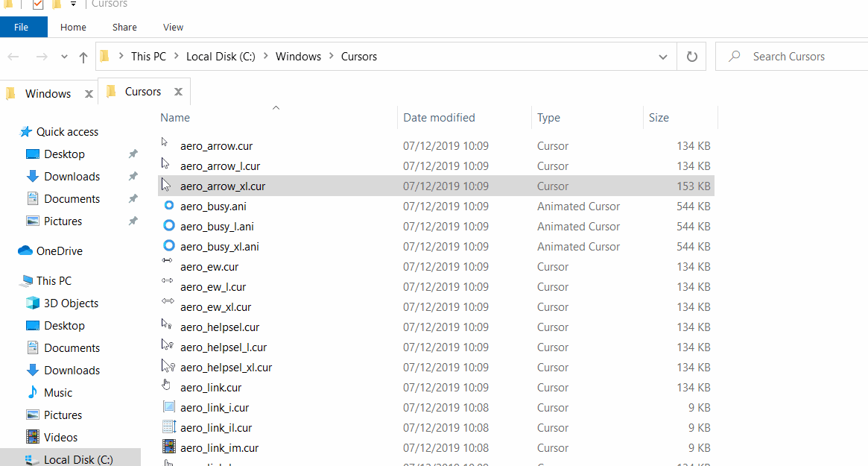Select the Windows folder tab
The height and width of the screenshot is (466, 868).
pyautogui.click(x=48, y=92)
